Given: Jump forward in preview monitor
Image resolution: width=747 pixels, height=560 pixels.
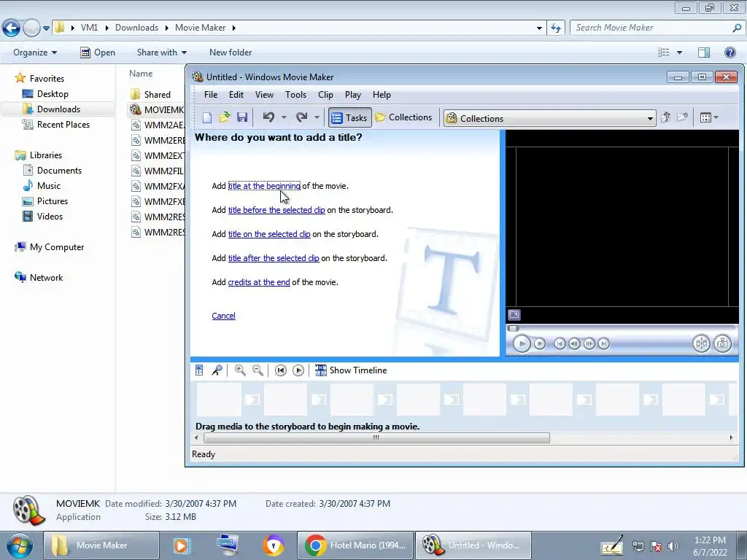Looking at the screenshot, I should [x=603, y=344].
